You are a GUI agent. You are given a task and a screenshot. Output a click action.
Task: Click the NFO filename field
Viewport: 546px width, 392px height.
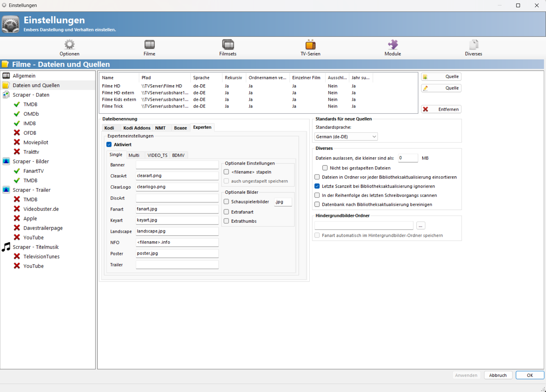177,242
